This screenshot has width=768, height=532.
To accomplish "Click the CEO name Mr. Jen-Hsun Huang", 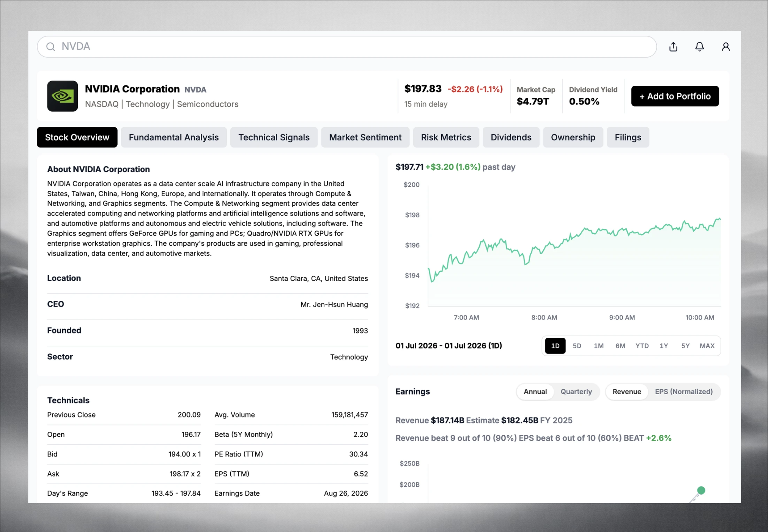I will [x=334, y=304].
